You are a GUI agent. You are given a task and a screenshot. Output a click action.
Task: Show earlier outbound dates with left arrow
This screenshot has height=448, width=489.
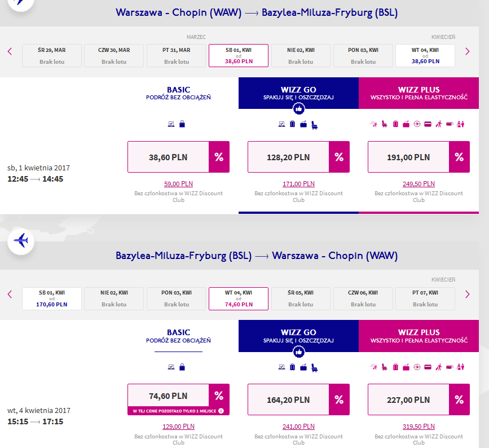(10, 51)
